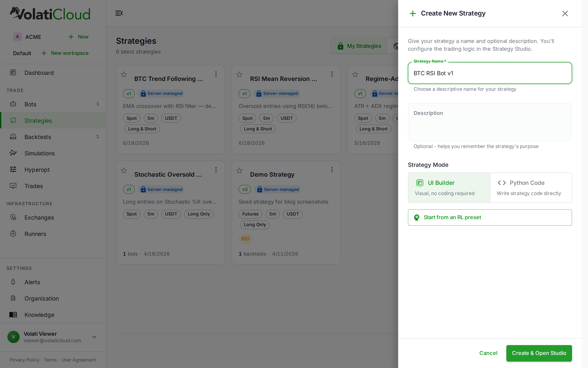The image size is (588, 368).
Task: Click the Simulations chart icon
Action: pos(13,153)
